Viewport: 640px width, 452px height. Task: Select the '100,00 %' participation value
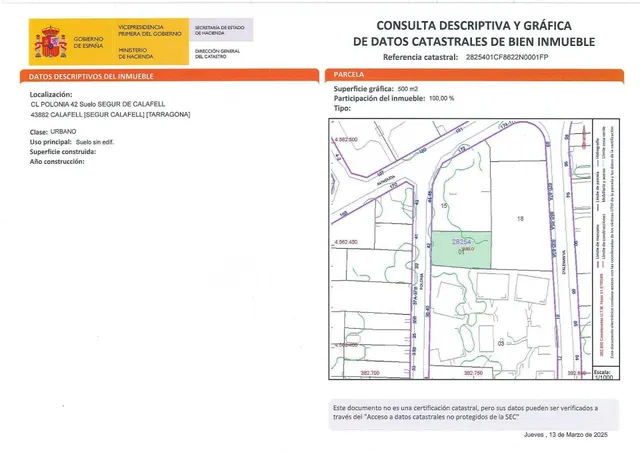442,99
